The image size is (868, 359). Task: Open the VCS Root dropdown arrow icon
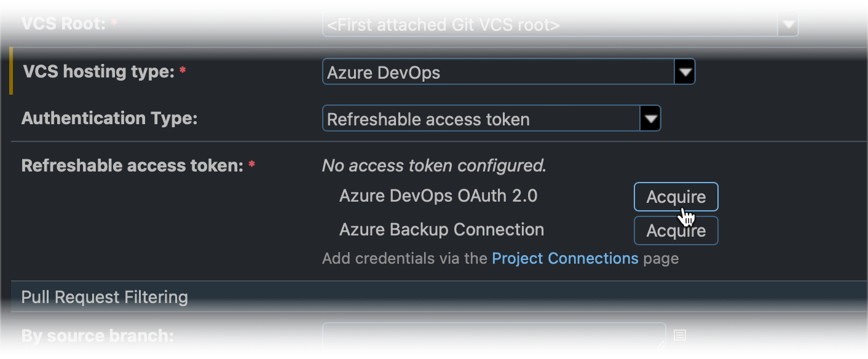point(788,23)
